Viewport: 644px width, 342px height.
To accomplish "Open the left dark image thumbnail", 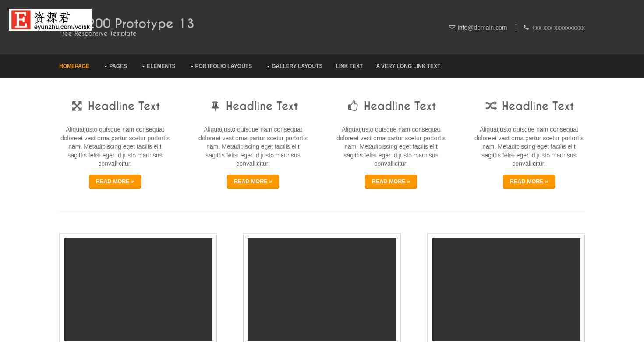I will (x=138, y=289).
